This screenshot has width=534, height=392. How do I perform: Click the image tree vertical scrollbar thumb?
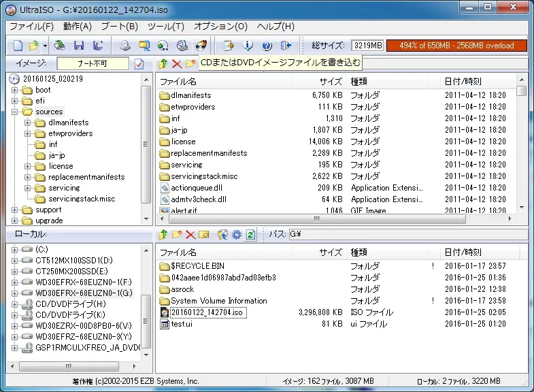146,144
